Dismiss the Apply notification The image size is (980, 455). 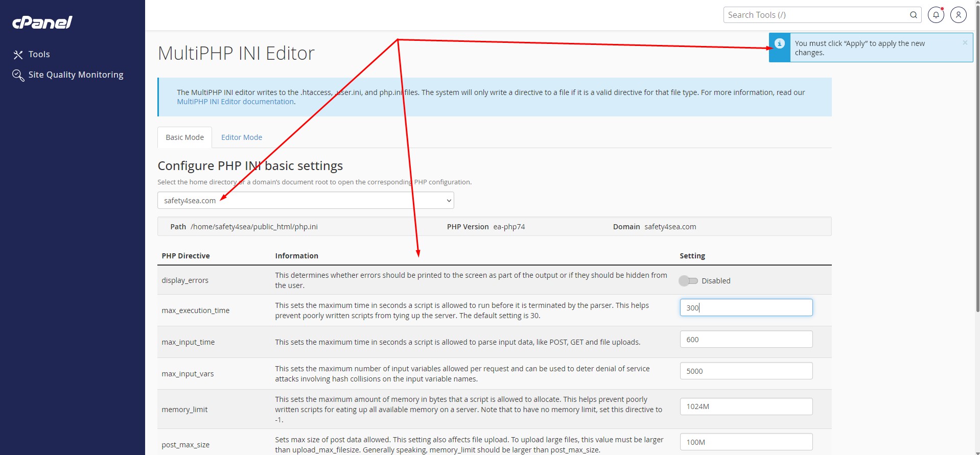[x=965, y=43]
